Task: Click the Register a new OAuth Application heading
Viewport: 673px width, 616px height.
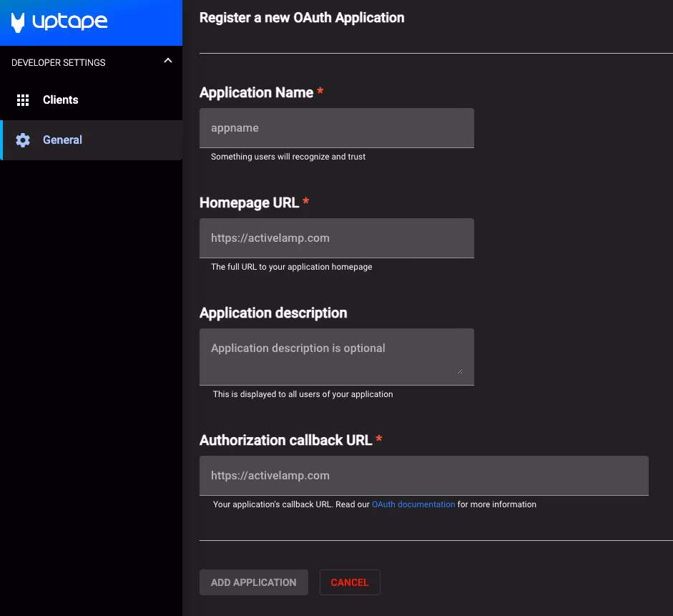Action: point(302,18)
